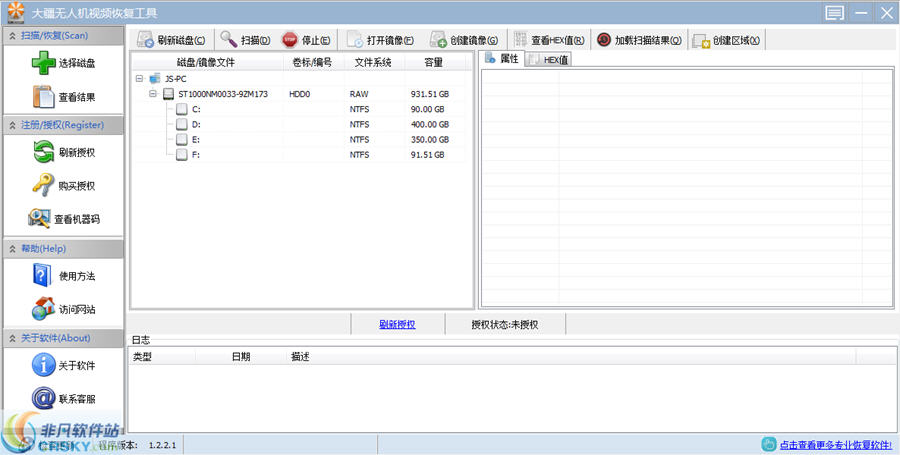Open 查看机器码 machine code icon
The height and width of the screenshot is (455, 900).
39,219
